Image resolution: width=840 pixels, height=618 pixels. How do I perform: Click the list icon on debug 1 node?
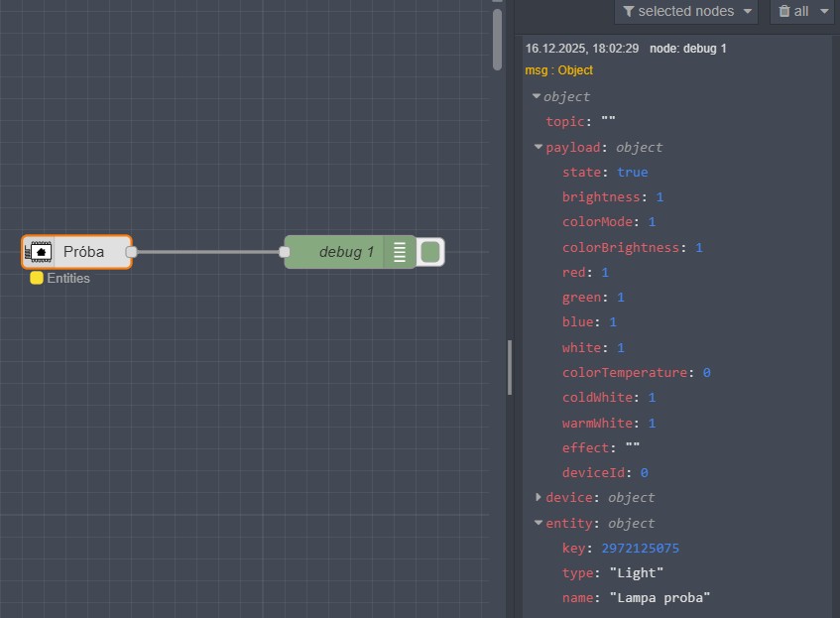coord(400,252)
